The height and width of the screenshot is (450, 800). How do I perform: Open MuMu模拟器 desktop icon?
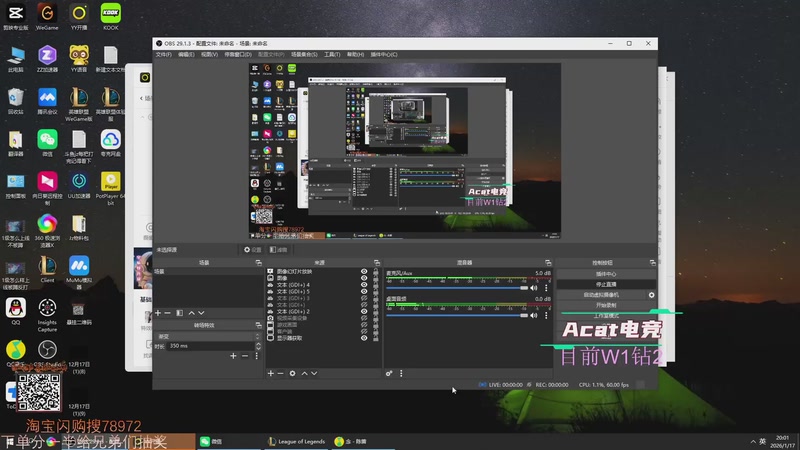tap(79, 272)
